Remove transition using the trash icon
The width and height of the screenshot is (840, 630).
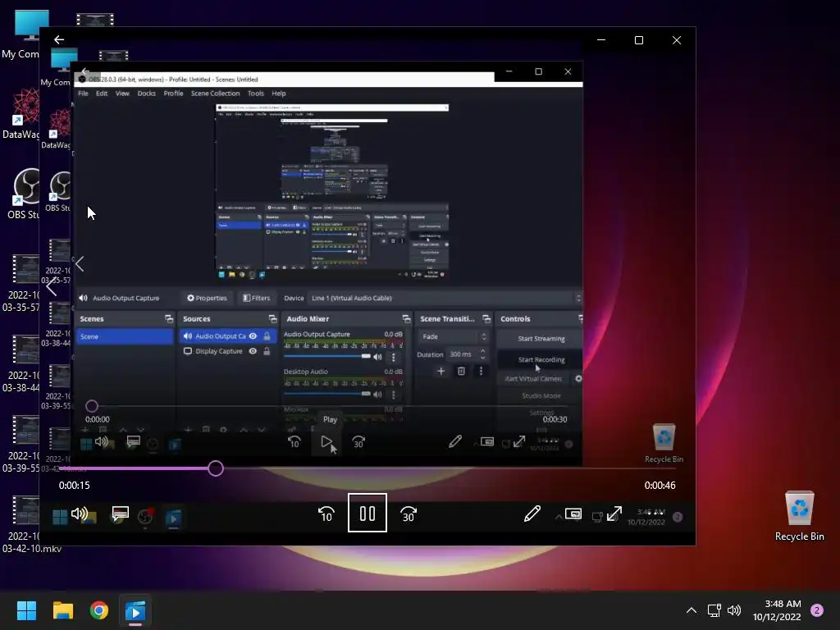pyautogui.click(x=461, y=371)
